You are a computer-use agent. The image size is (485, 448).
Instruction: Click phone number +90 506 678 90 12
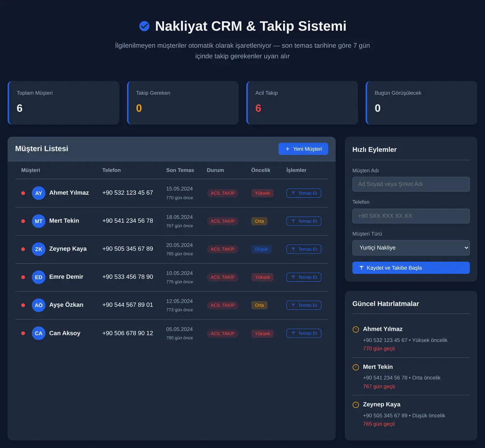click(x=128, y=333)
